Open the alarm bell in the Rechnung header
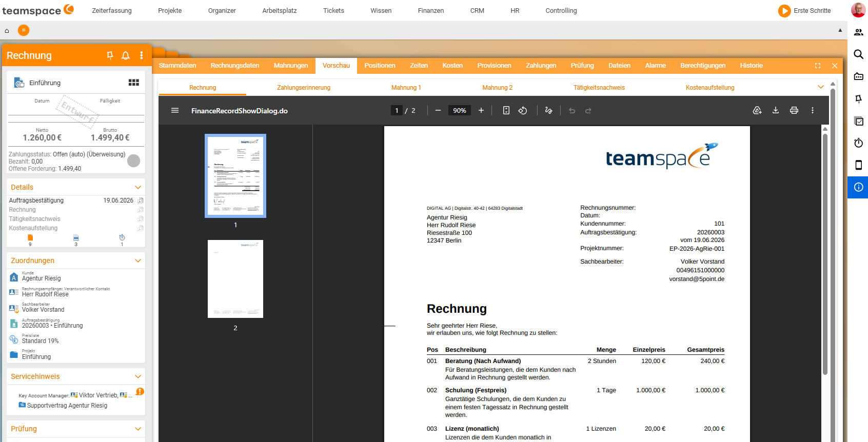This screenshot has height=442, width=868. coord(126,55)
